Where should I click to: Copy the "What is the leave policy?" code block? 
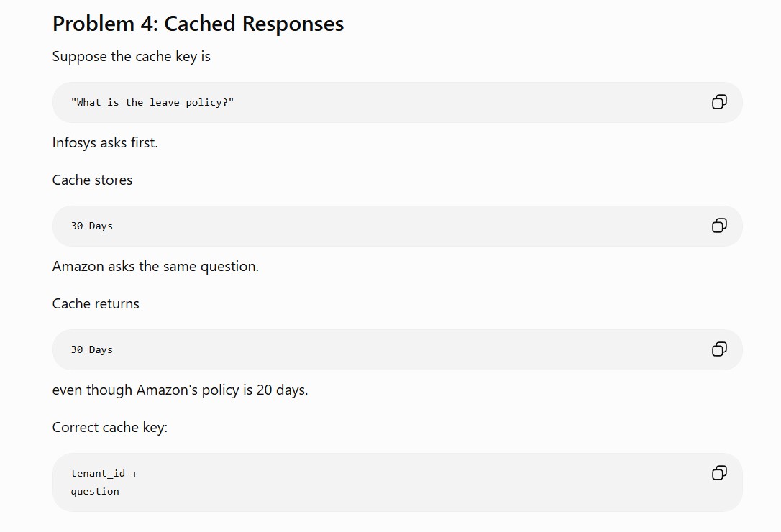click(719, 102)
